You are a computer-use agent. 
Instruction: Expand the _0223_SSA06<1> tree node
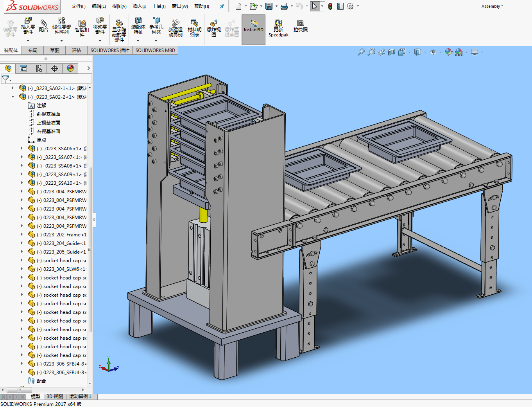tap(22, 148)
